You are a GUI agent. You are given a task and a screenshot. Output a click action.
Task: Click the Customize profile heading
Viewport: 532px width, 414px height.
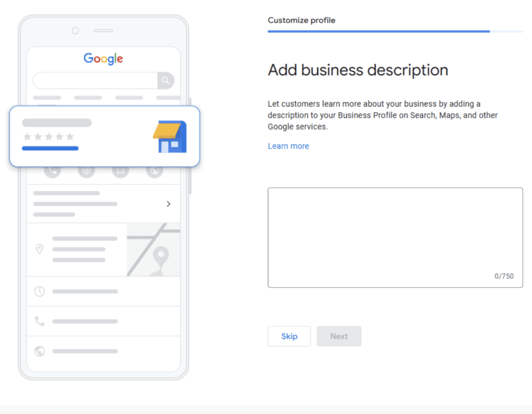coord(301,20)
